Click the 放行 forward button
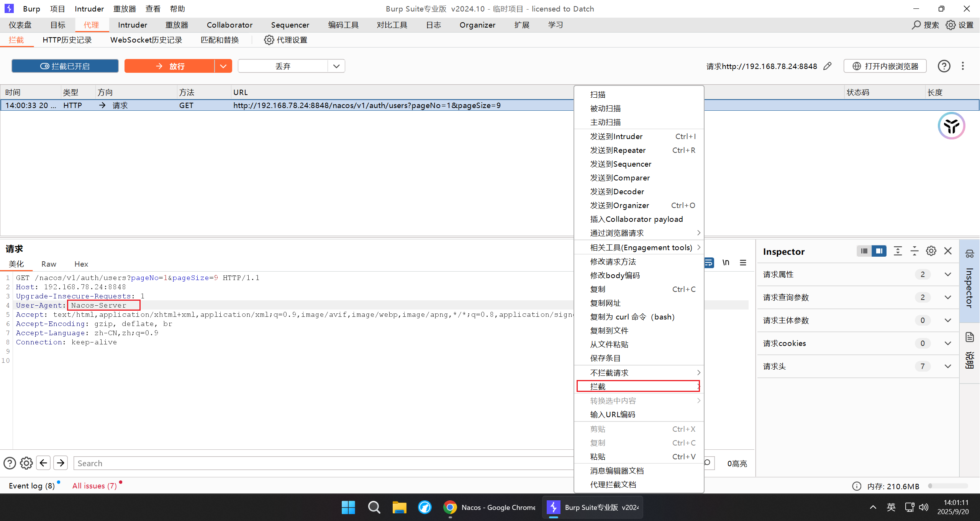The image size is (980, 521). click(x=169, y=66)
